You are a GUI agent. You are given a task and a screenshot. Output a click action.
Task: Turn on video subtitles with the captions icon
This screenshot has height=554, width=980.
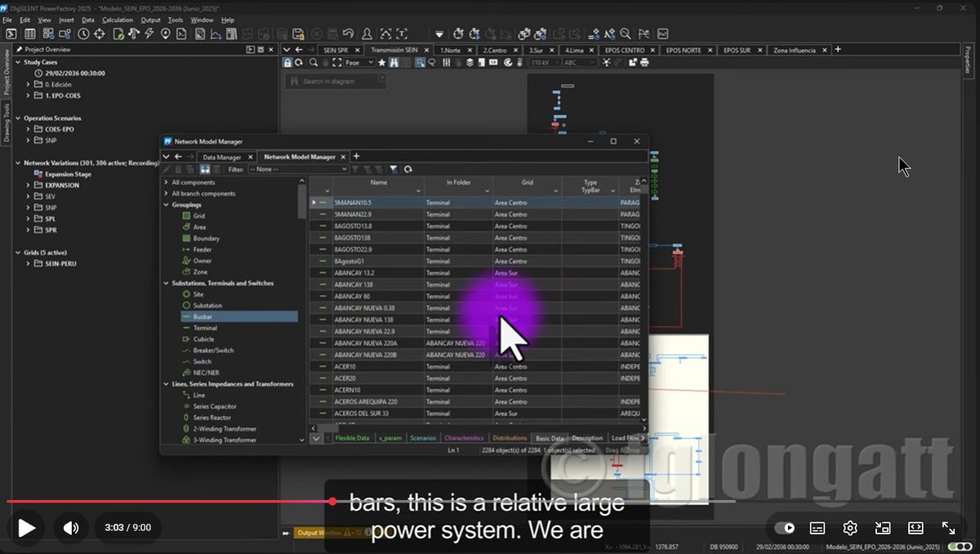pos(817,528)
